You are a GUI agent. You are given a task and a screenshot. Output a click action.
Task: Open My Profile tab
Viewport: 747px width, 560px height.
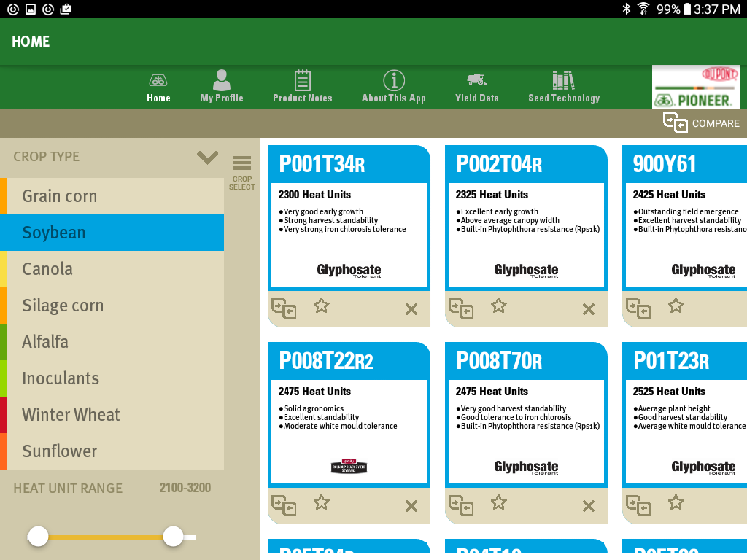tap(222, 87)
